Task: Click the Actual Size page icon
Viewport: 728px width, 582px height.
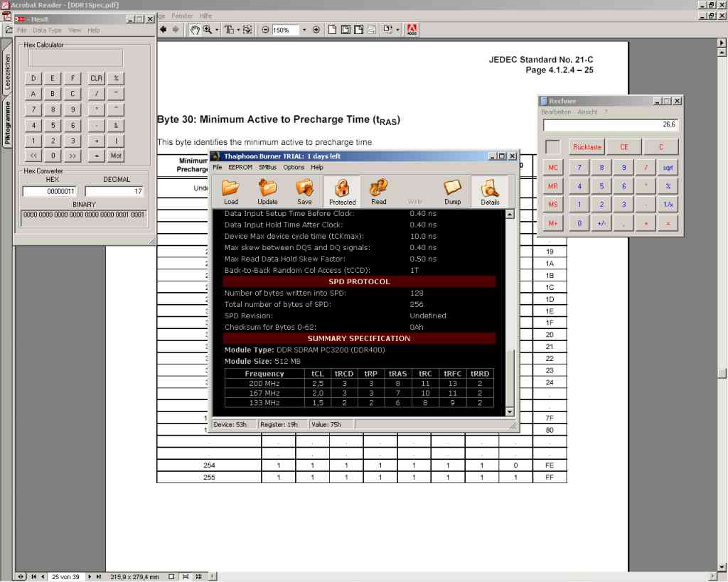Action: tap(333, 30)
